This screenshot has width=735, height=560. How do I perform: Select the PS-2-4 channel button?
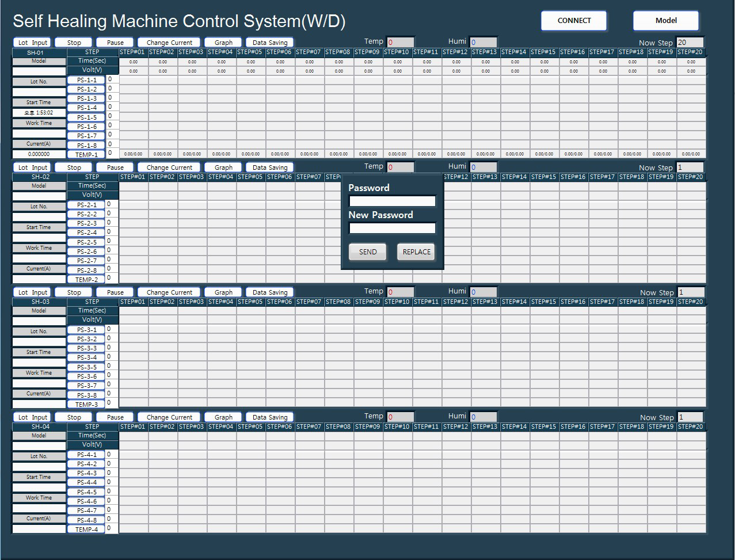87,233
